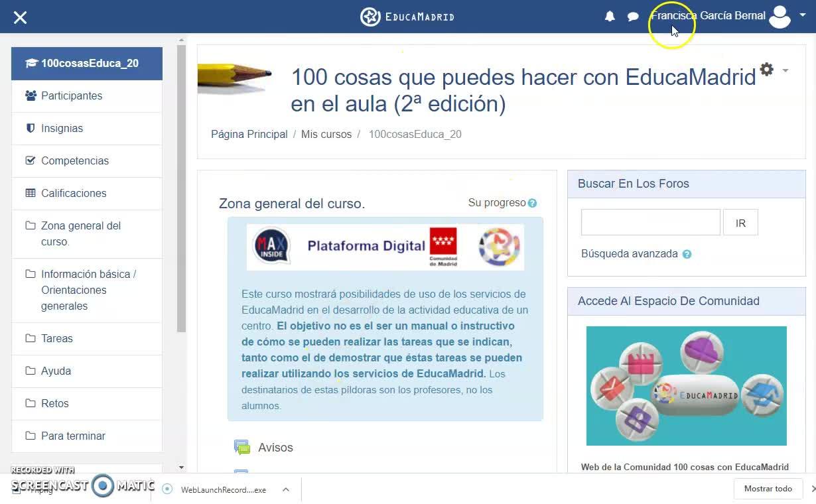The image size is (816, 504).
Task: Open the Avisos forum link
Action: (275, 448)
